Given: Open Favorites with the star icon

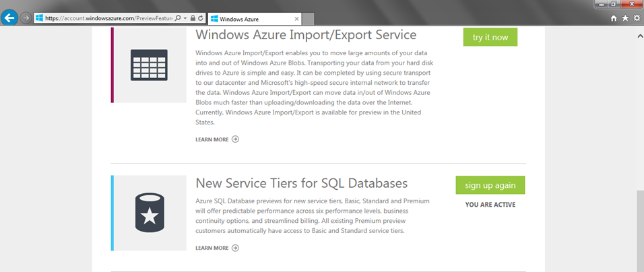Looking at the screenshot, I should 625,18.
